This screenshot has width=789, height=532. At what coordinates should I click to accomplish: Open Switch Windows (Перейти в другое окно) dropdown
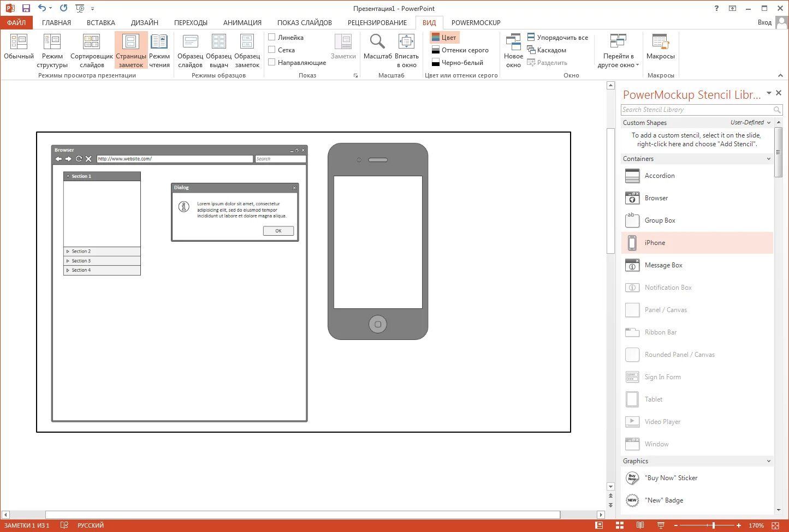[618, 50]
